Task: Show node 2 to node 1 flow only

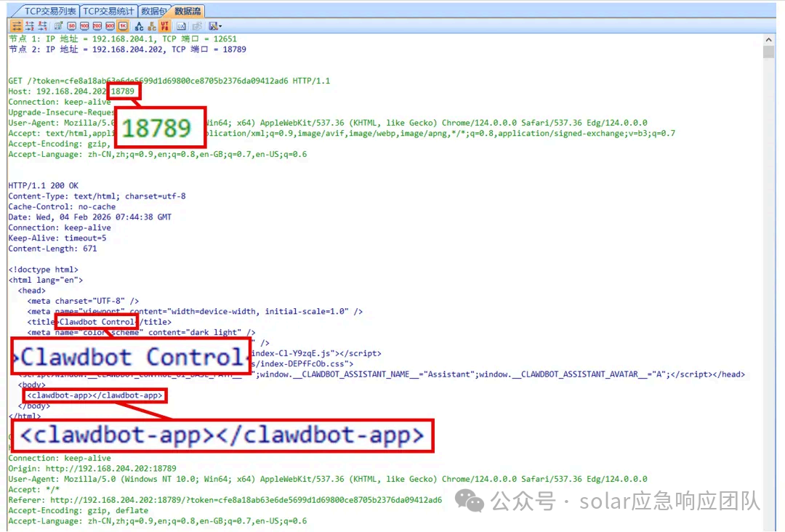Action: coord(43,25)
